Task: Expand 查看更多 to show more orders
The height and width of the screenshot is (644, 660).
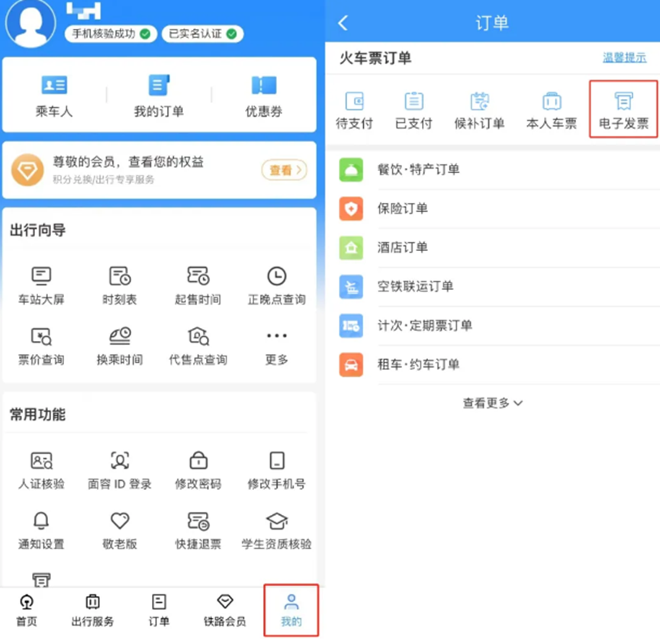Action: click(x=492, y=403)
